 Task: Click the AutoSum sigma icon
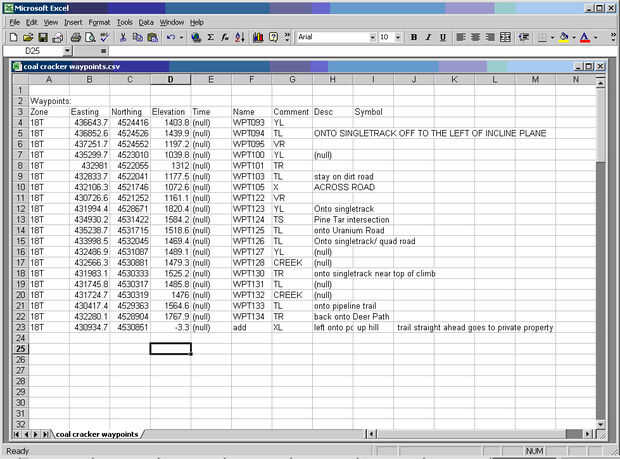211,37
